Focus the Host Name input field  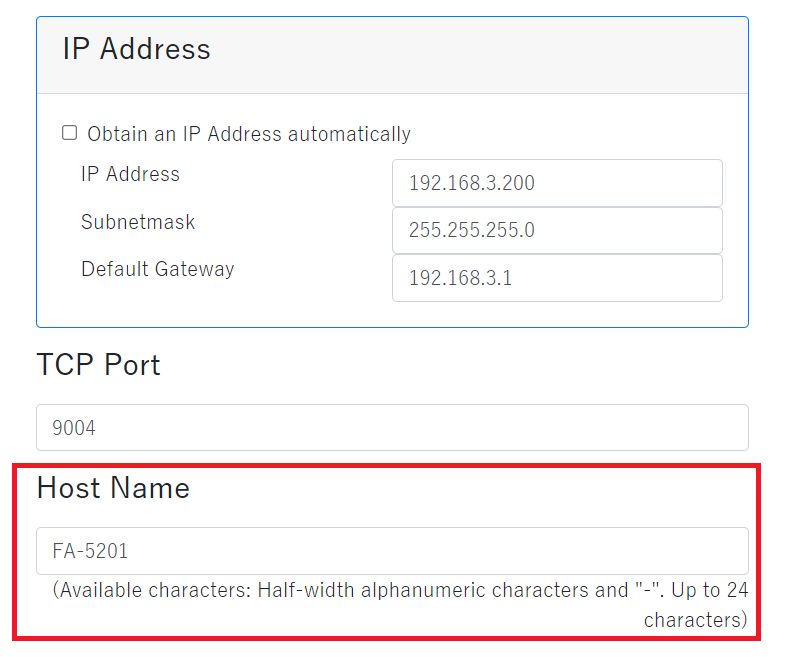392,551
